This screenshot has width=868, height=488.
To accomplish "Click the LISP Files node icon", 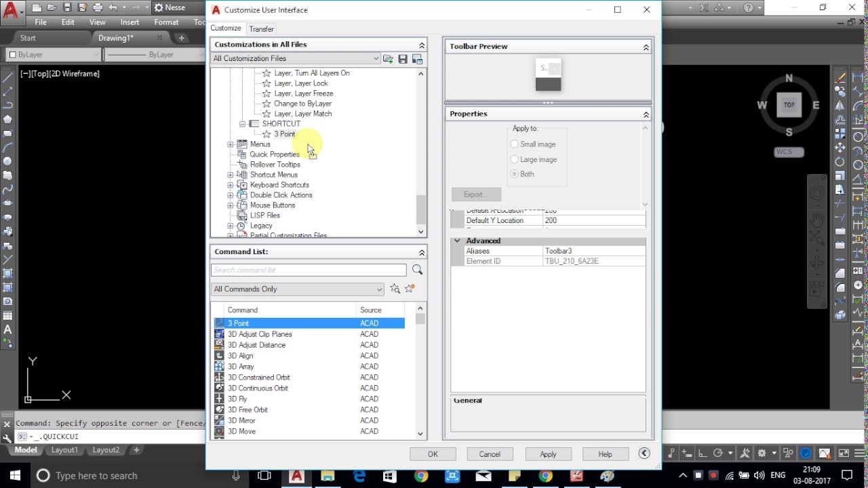I will (x=242, y=216).
